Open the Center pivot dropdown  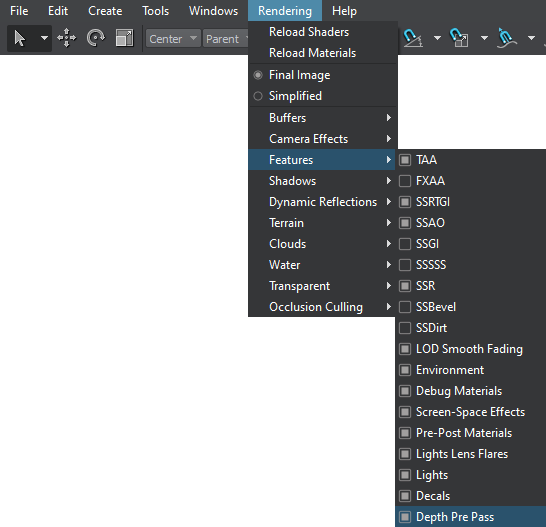click(x=173, y=38)
